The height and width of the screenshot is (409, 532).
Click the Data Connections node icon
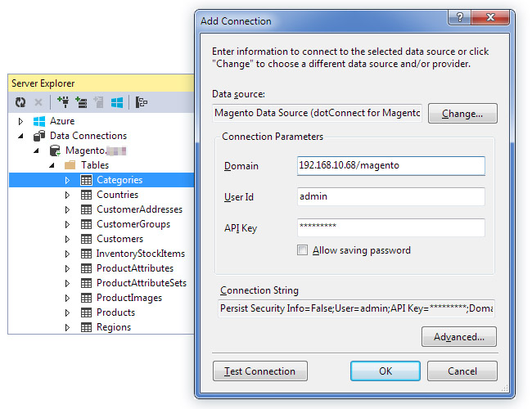38,136
